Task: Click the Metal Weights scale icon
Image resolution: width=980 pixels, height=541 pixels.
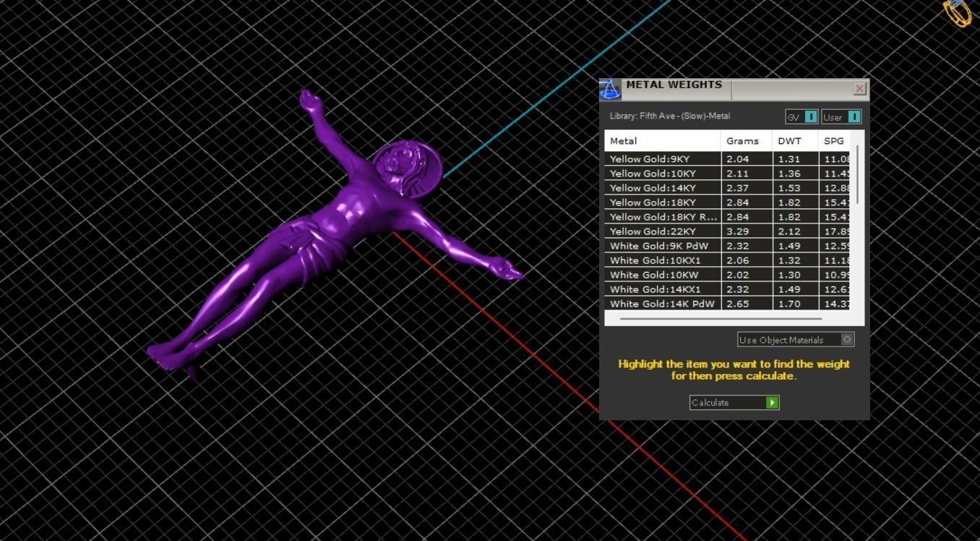Action: click(x=610, y=90)
